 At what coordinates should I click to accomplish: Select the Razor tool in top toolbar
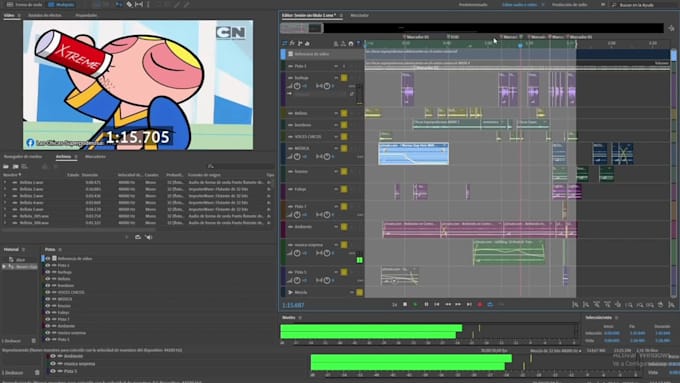129,5
